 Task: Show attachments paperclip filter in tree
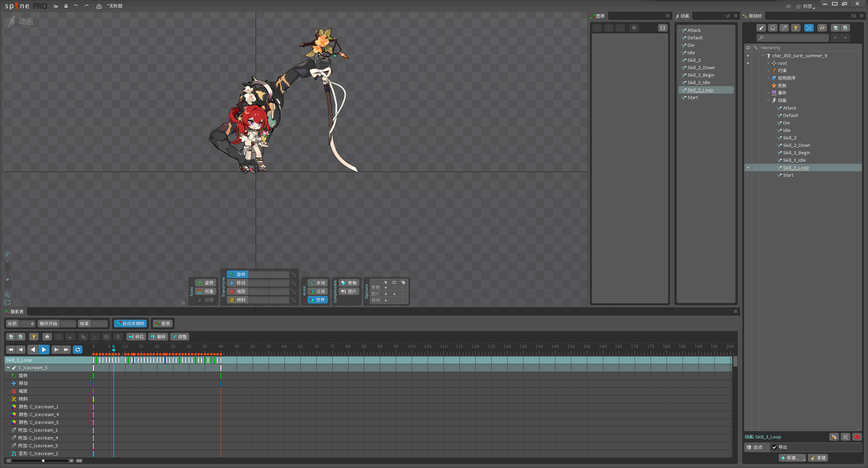pyautogui.click(x=784, y=28)
